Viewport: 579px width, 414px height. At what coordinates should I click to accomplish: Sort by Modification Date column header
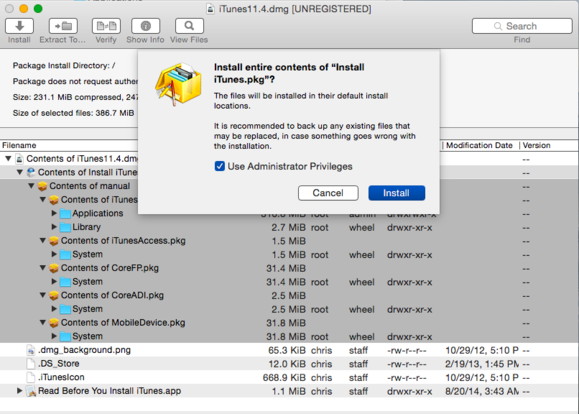tap(479, 146)
